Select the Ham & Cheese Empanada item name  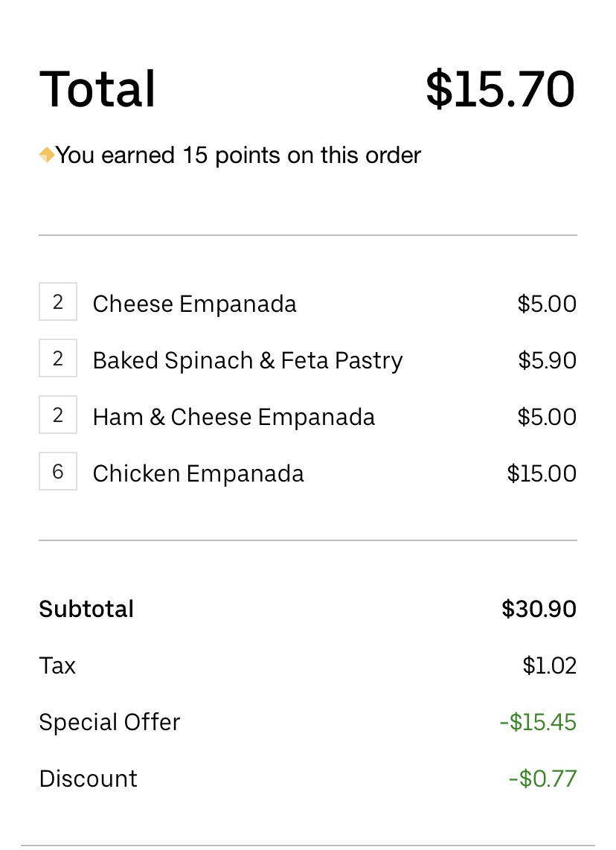coord(234,417)
